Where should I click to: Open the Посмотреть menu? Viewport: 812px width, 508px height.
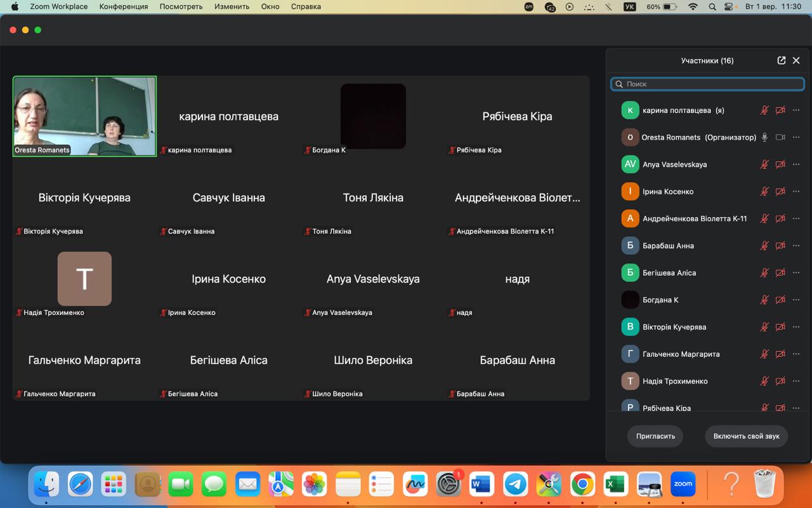181,6
